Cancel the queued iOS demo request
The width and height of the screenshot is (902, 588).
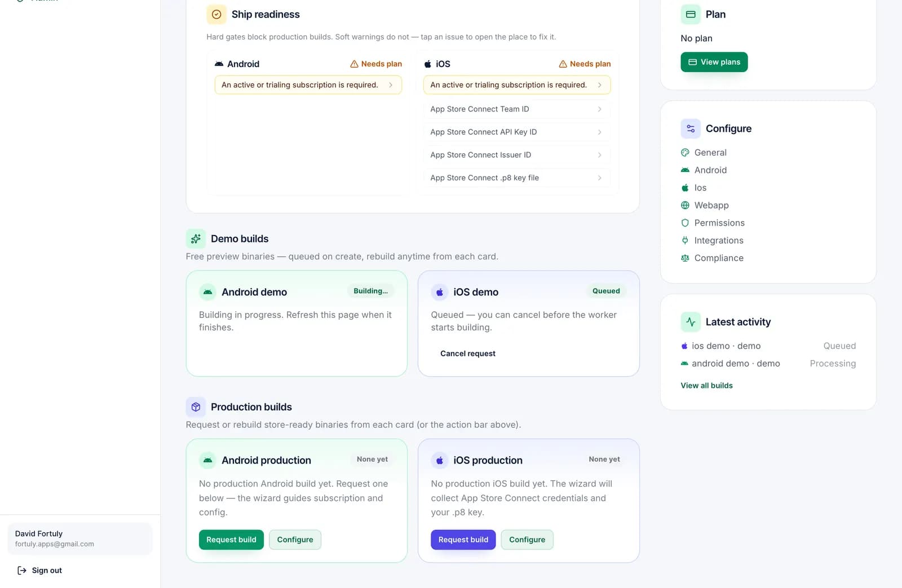[x=468, y=353]
